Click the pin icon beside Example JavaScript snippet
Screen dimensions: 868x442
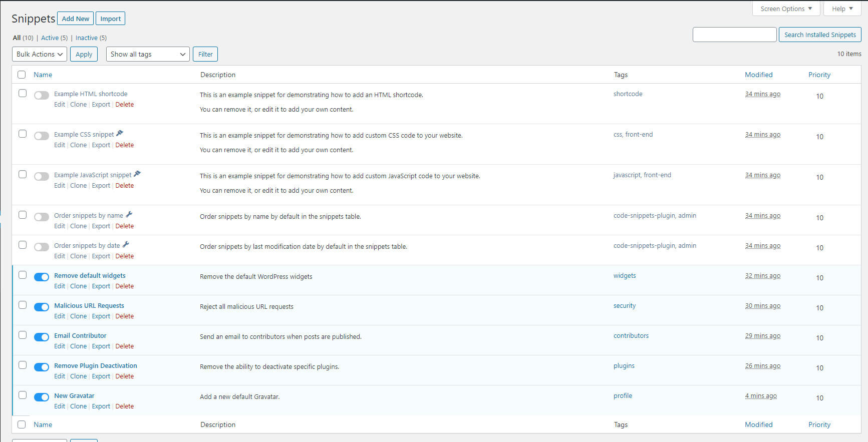click(137, 174)
